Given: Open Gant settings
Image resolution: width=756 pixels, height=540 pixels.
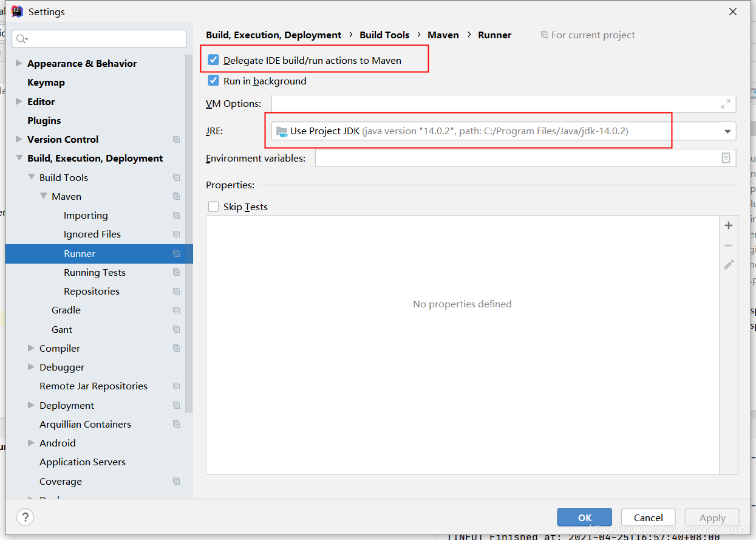Looking at the screenshot, I should [62, 329].
